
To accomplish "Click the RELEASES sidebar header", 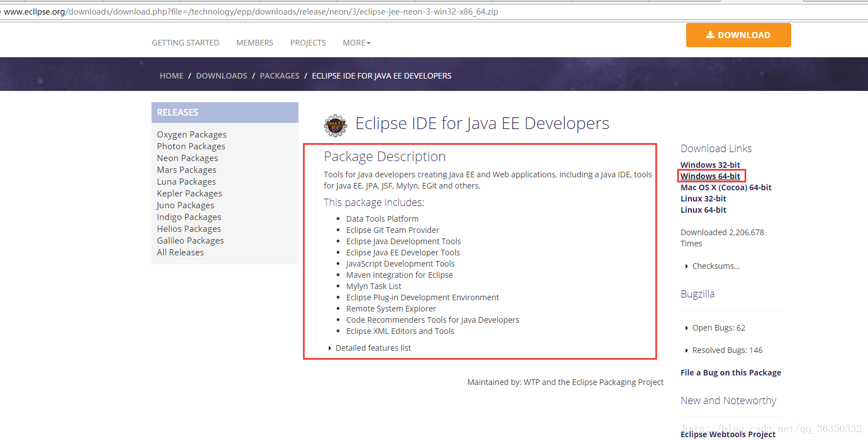I will click(x=225, y=112).
